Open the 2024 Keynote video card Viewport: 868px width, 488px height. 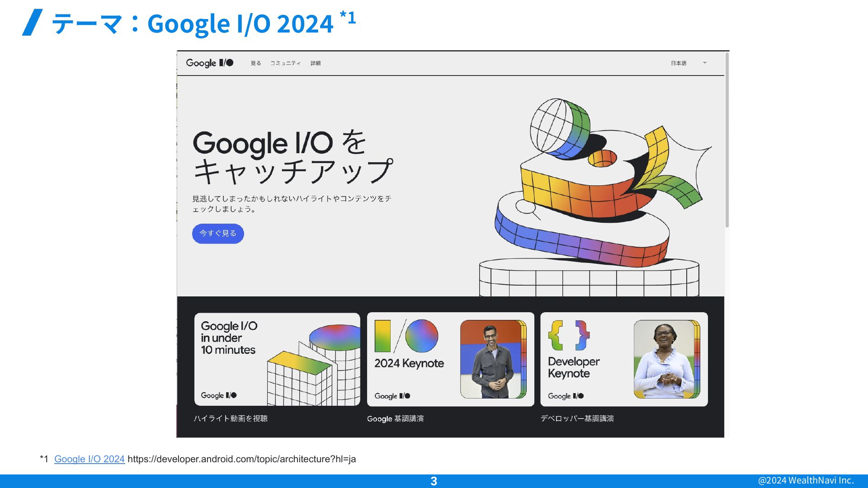coord(451,359)
